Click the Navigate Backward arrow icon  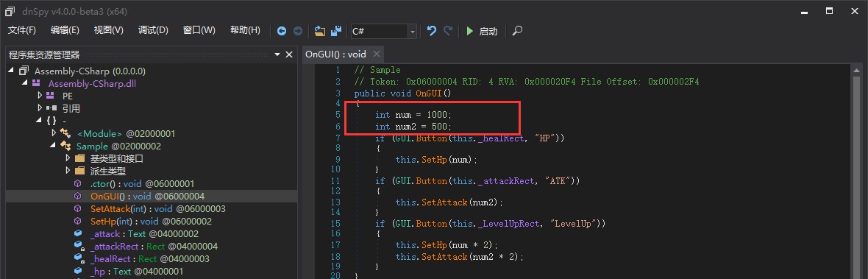pos(282,32)
